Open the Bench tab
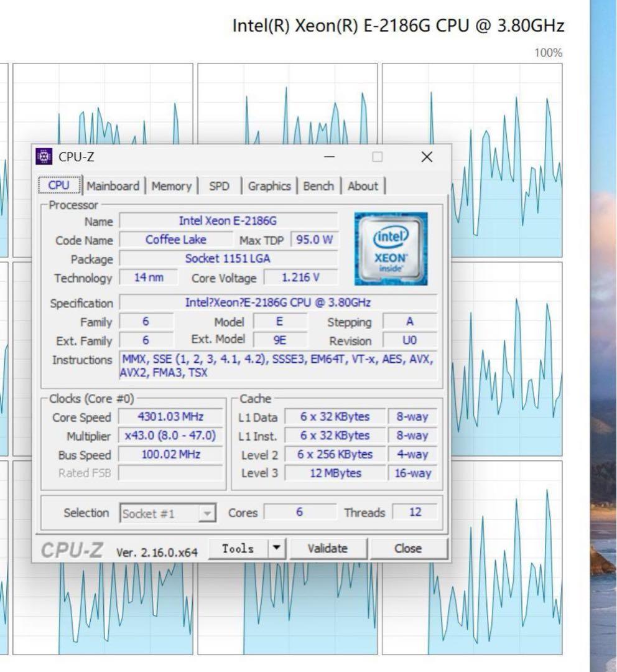The height and width of the screenshot is (672, 617). [x=318, y=185]
